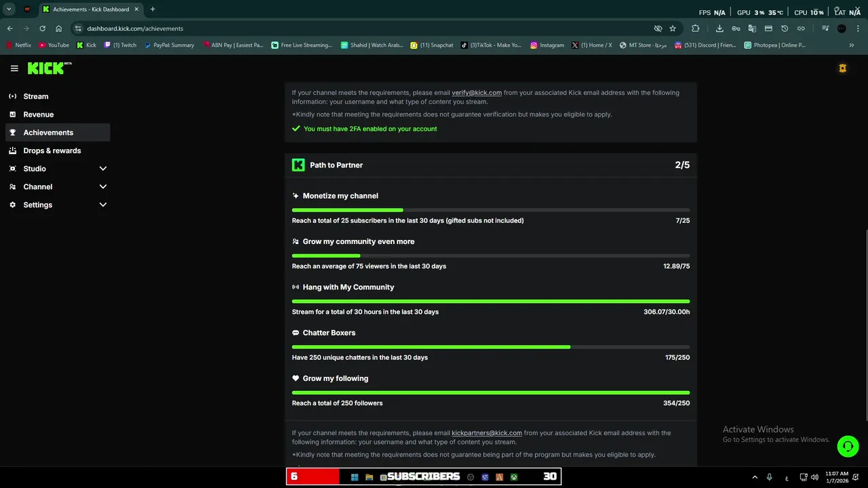
Task: Click the Monetize my channel sparkle icon
Action: [296, 196]
